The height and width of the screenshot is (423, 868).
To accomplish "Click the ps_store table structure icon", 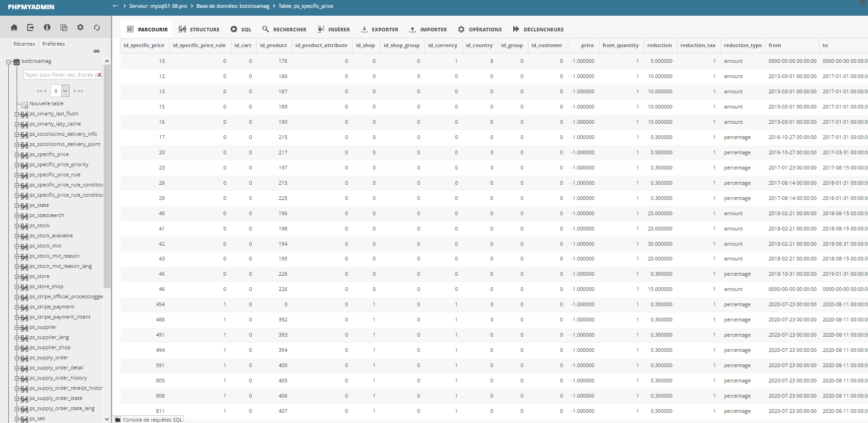I will 24,277.
